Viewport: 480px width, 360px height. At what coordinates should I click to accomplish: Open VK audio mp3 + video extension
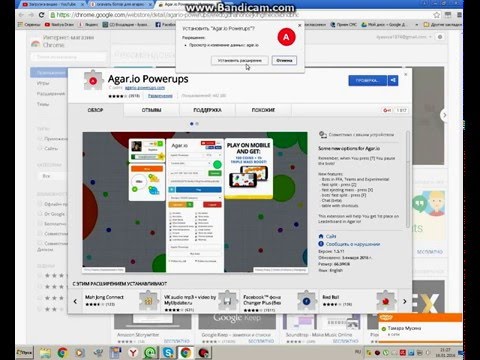(201, 302)
